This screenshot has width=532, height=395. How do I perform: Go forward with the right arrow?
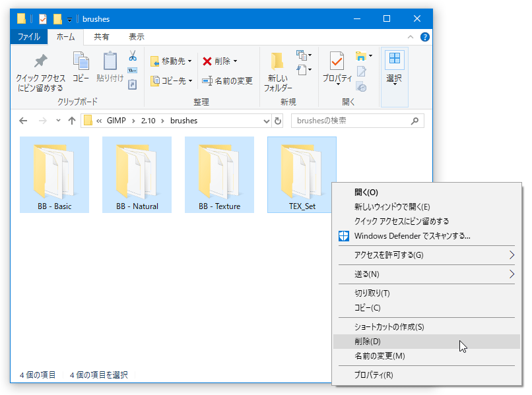(x=43, y=121)
